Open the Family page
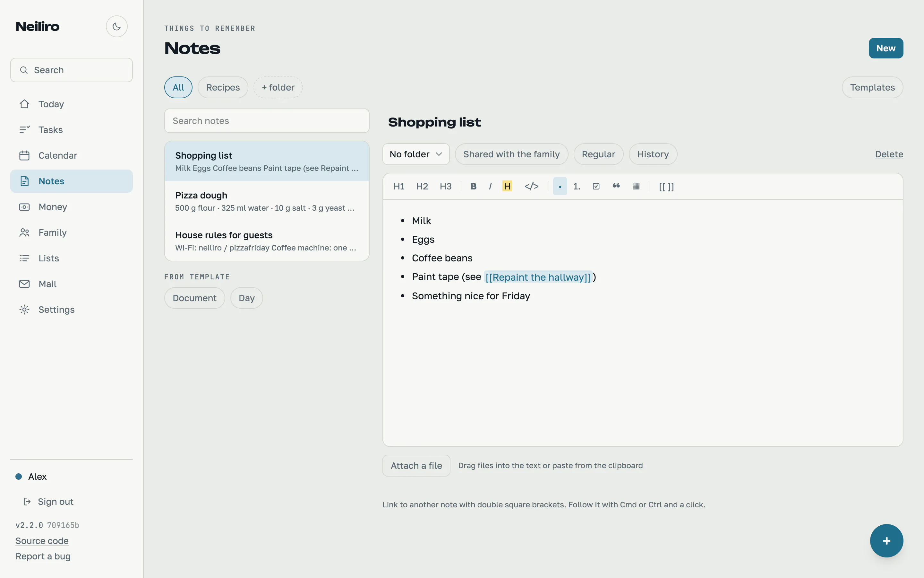This screenshot has height=578, width=924. [72, 232]
